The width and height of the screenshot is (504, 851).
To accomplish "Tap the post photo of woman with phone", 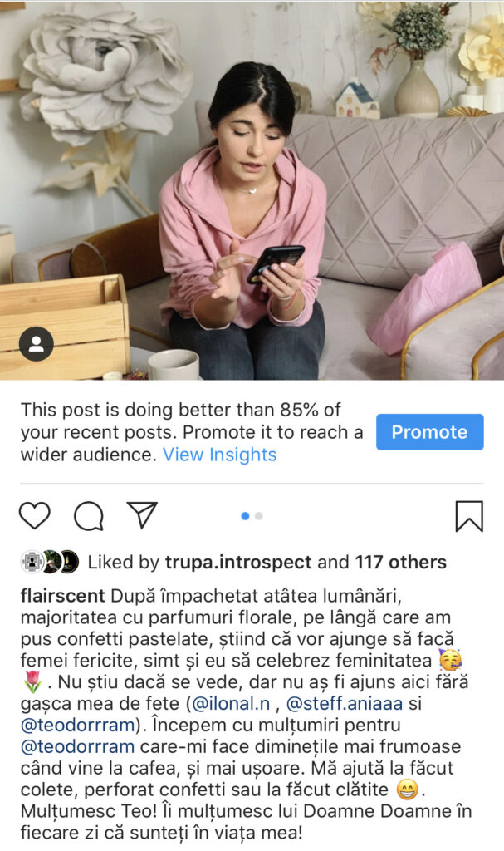I will click(252, 190).
